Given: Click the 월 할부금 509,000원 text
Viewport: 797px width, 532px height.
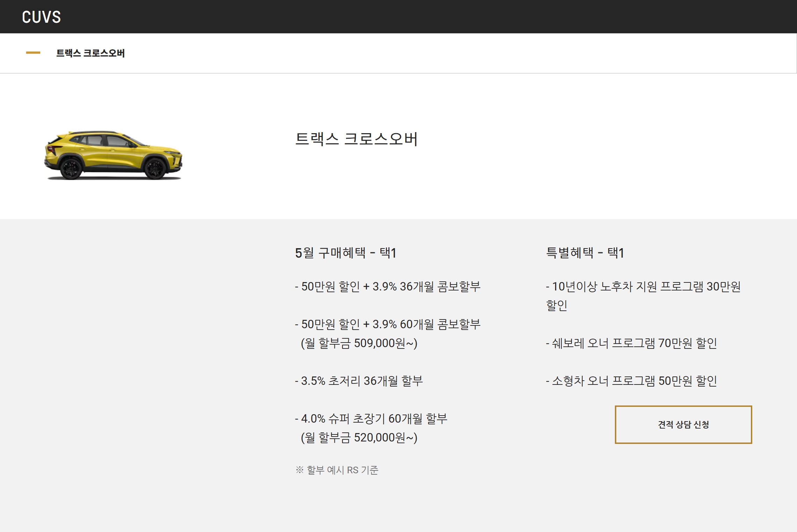Looking at the screenshot, I should point(359,343).
